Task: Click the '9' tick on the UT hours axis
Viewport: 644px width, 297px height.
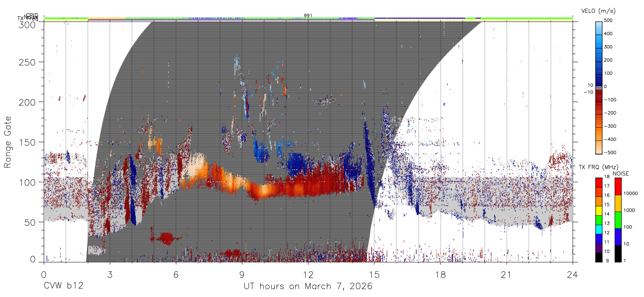Action: click(242, 274)
